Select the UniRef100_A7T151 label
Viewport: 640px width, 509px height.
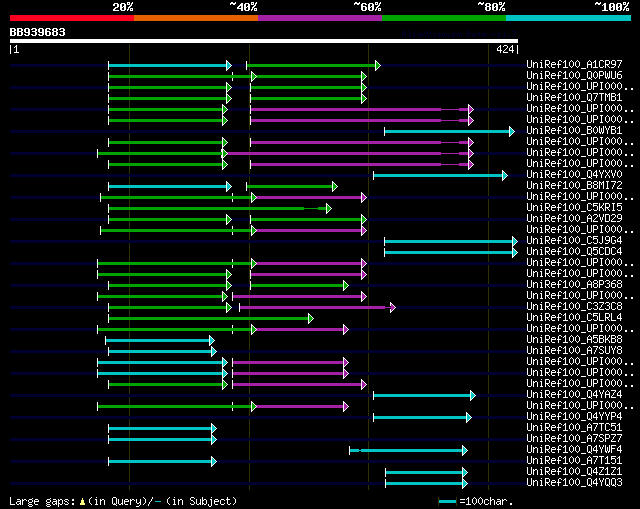click(574, 461)
